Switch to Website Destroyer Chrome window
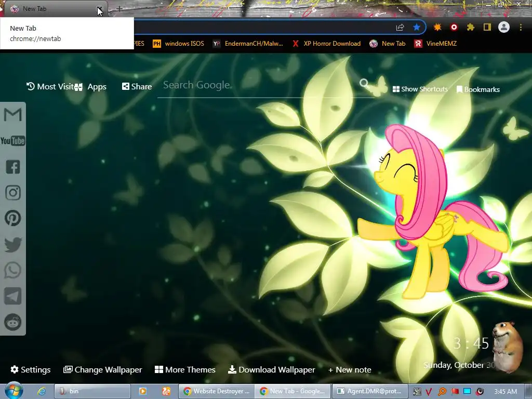This screenshot has width=532, height=399. tap(216, 391)
